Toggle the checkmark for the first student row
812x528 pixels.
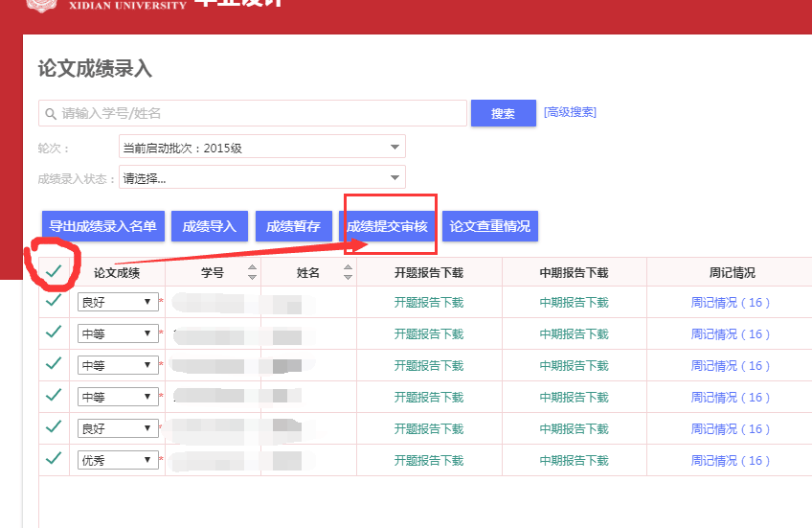54,302
